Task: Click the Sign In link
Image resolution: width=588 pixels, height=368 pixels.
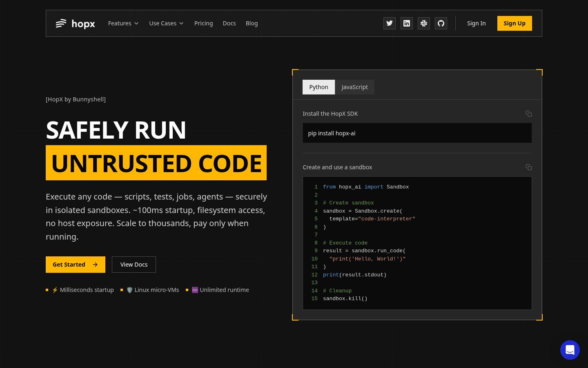Action: tap(477, 23)
